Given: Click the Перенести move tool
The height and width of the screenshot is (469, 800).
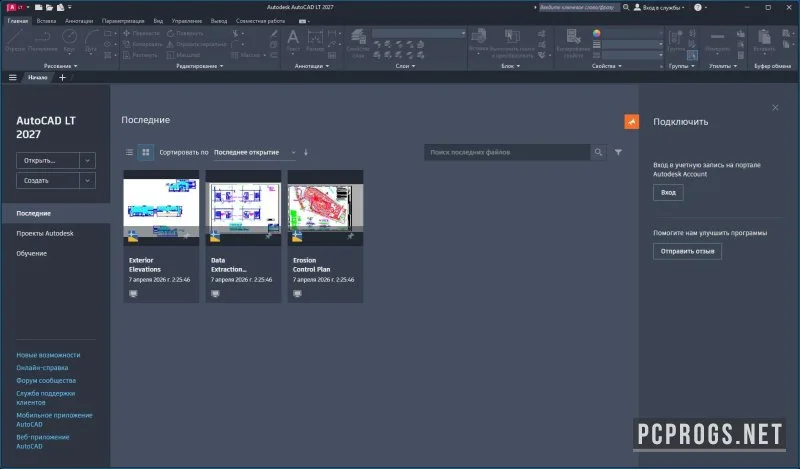Looking at the screenshot, I should click(x=142, y=33).
